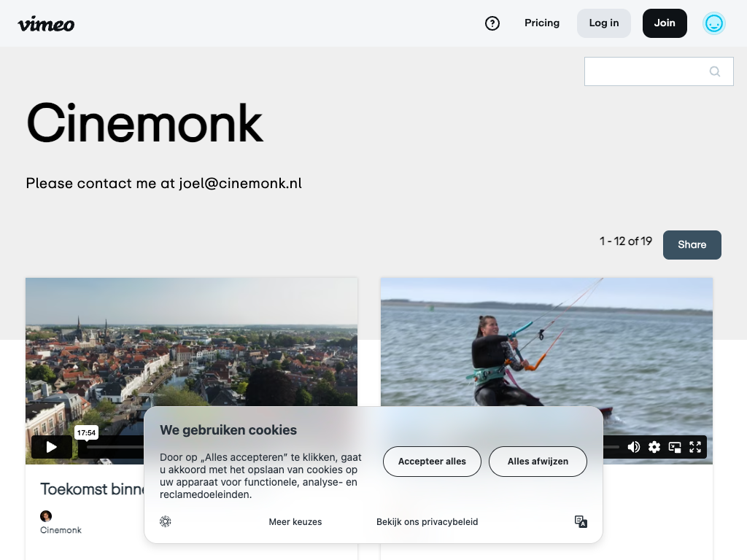Click the cookie banner translate icon
Screen dimensions: 747x560
[x=581, y=522]
